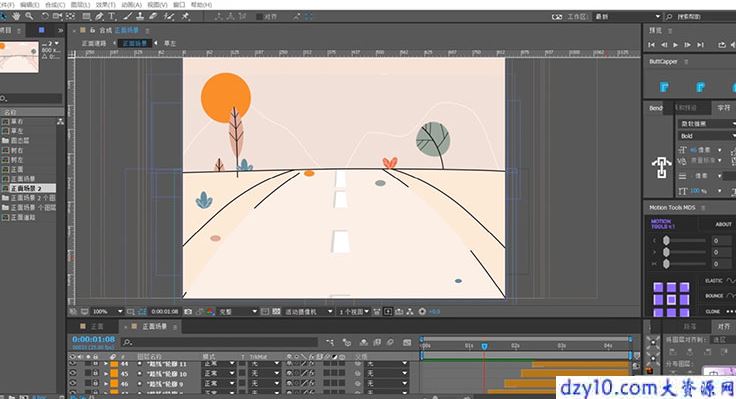This screenshot has width=736, height=399.
Task: Select the Zoom magnifier tool
Action: click(x=29, y=16)
